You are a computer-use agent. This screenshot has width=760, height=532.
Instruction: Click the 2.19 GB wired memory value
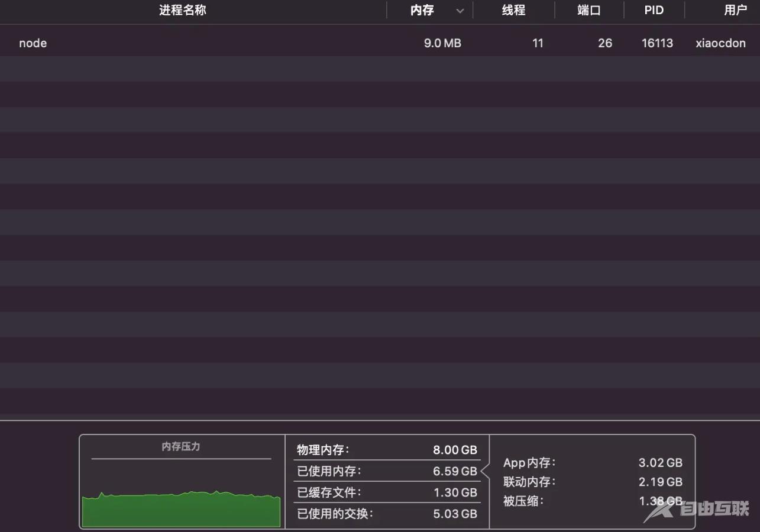[661, 482]
